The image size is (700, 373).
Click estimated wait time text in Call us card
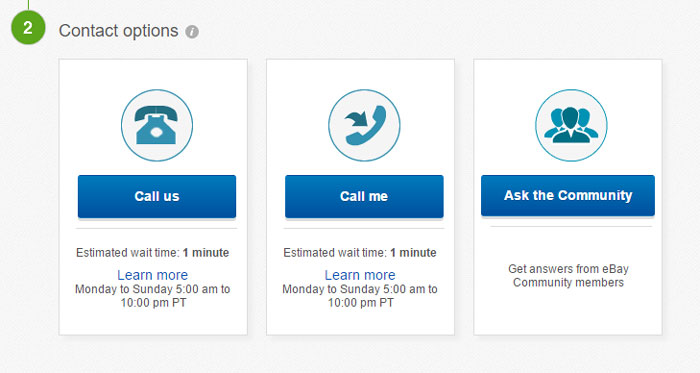tap(153, 253)
